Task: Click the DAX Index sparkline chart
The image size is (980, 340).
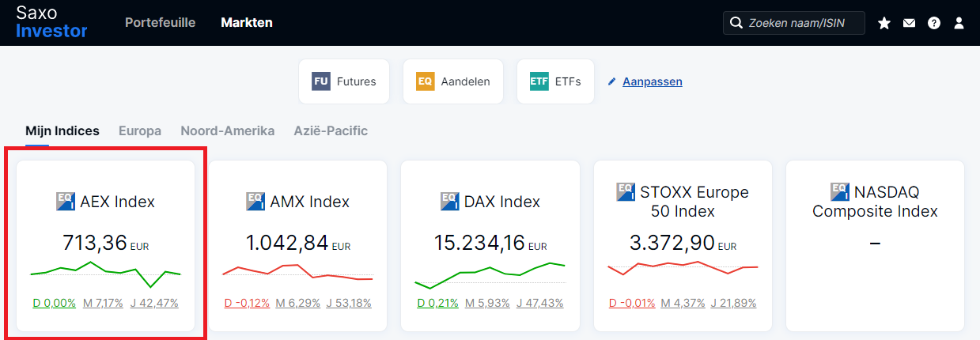Action: 490,275
